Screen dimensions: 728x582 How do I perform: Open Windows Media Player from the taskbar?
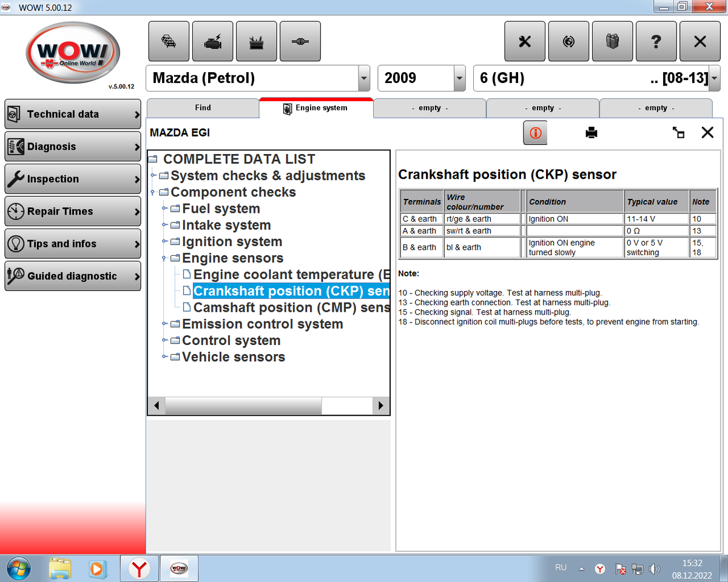(96, 568)
